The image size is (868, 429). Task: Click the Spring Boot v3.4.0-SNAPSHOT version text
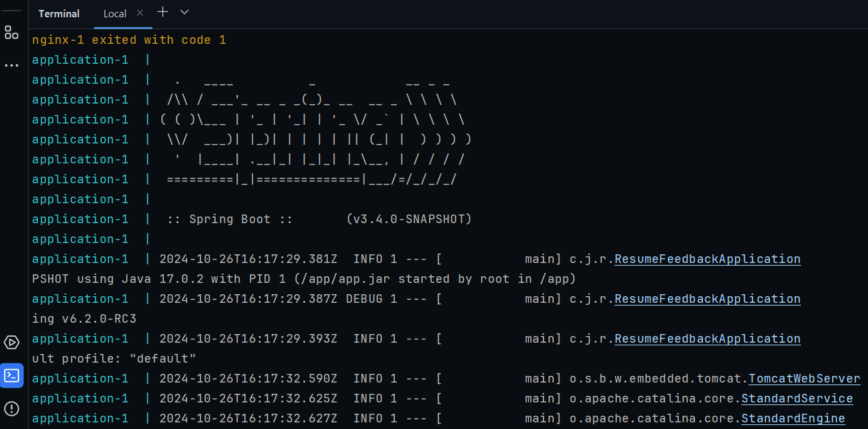tap(409, 219)
